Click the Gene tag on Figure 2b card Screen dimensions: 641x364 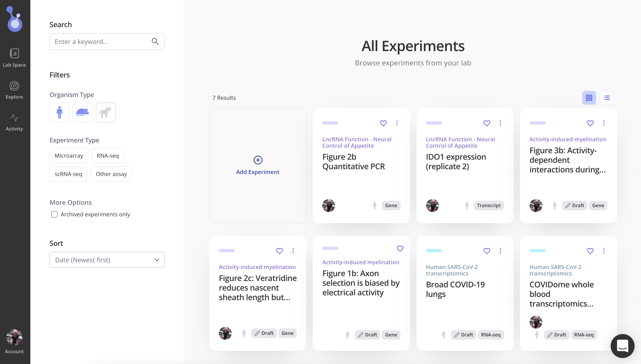coord(391,206)
